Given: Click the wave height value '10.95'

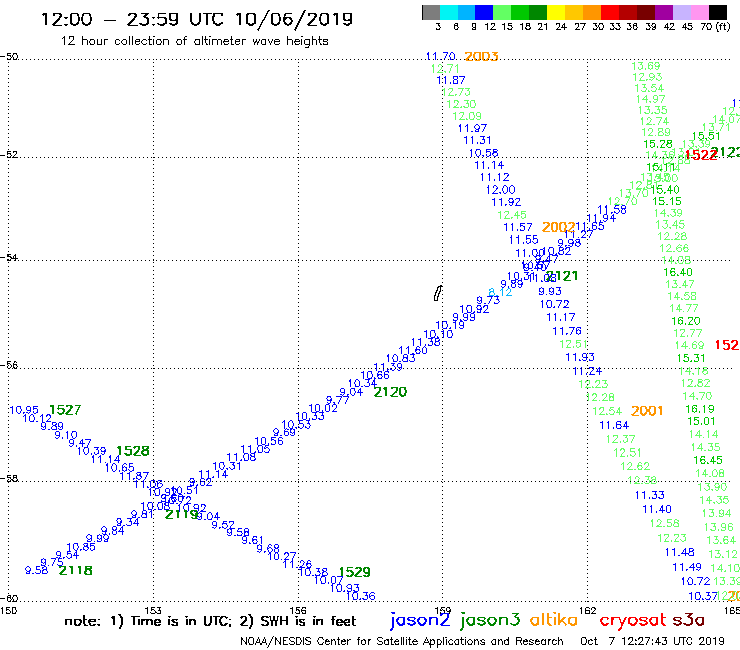Looking at the screenshot, I should click(x=24, y=410).
